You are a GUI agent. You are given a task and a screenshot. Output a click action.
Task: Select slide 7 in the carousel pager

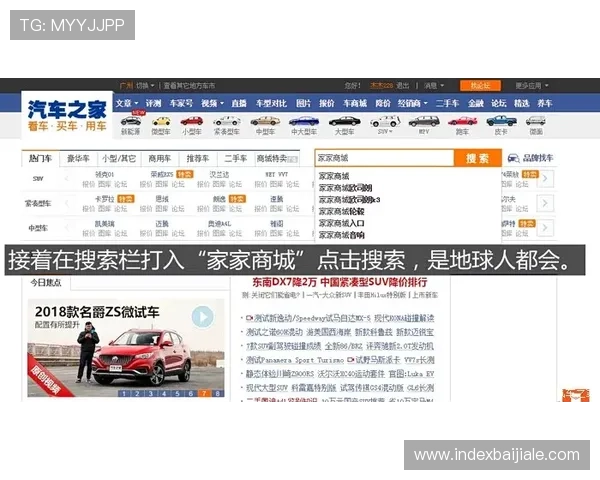[x=204, y=393]
